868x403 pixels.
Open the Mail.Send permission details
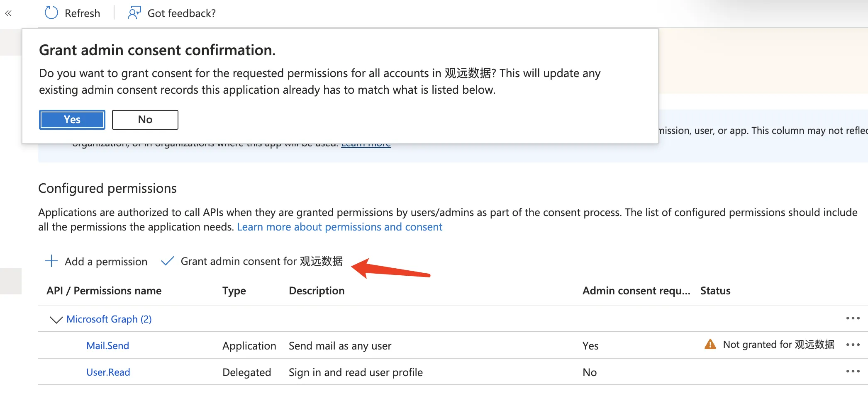tap(107, 345)
